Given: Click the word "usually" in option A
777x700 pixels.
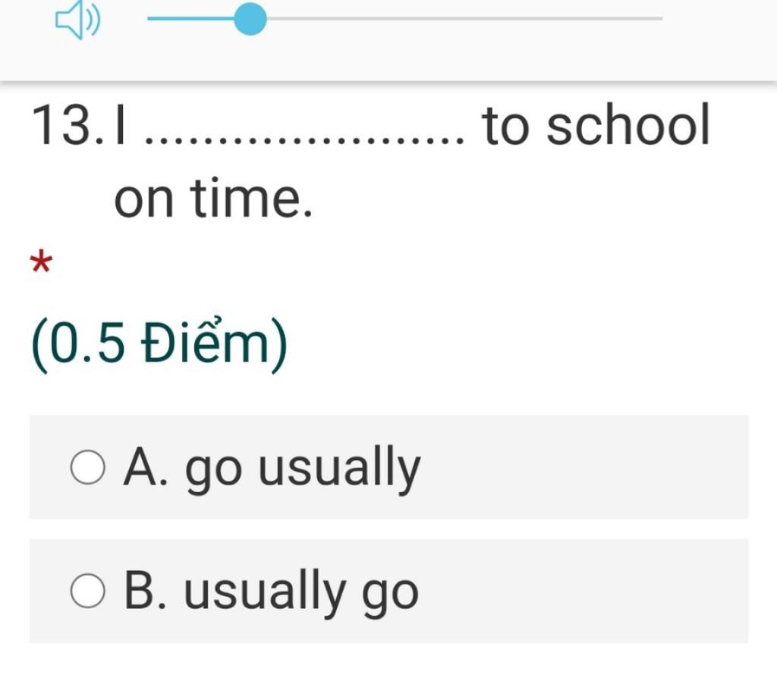Looking at the screenshot, I should (x=338, y=467).
